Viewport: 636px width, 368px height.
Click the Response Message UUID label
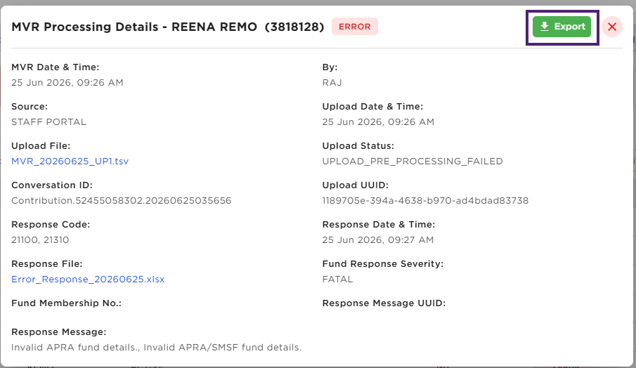384,303
